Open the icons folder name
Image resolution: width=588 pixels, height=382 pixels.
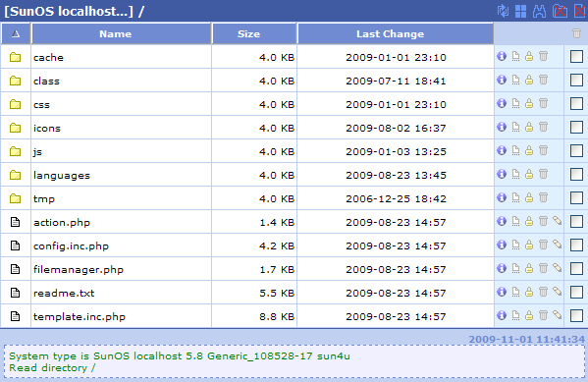tap(47, 128)
